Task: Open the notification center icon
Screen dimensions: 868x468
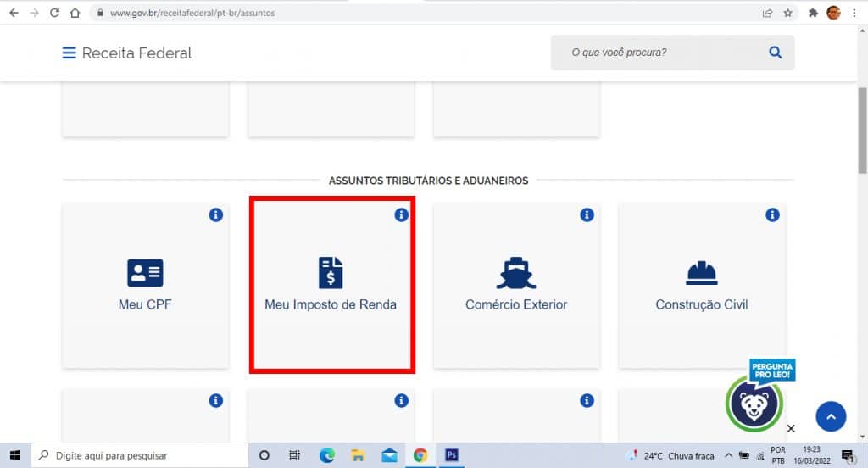Action: tap(848, 456)
